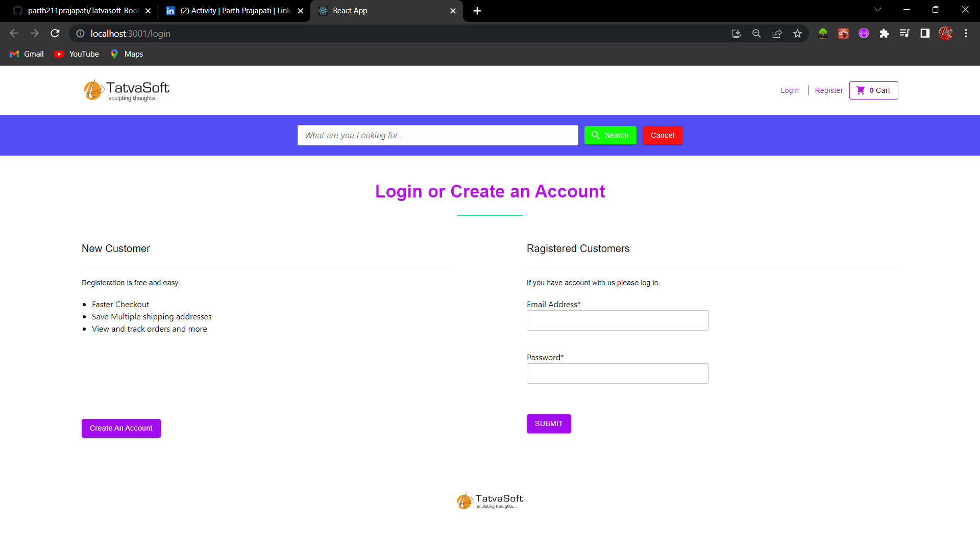Open Chrome's three-dot menu
The height and width of the screenshot is (551, 980).
coord(966,33)
